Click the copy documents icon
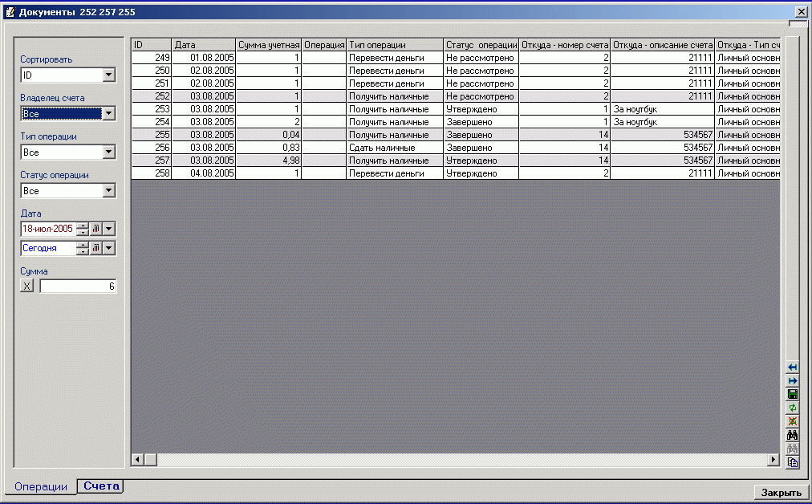Screen dimensions: 812x504 (x=792, y=462)
